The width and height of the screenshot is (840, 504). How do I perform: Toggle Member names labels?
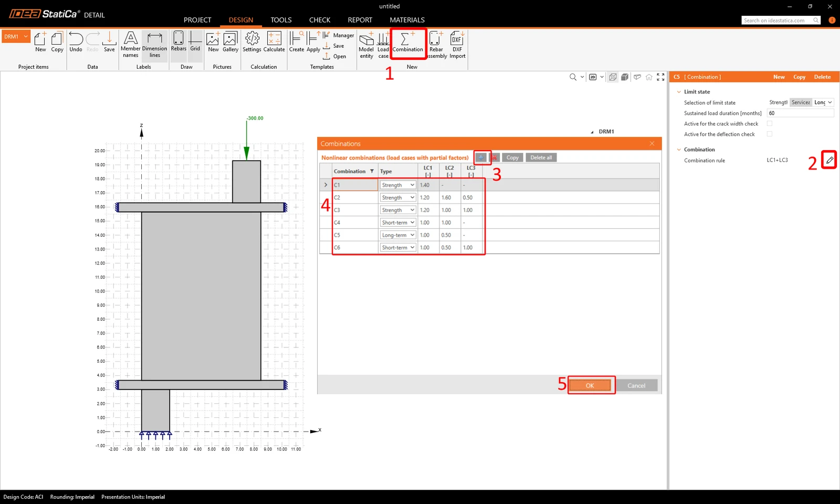pyautogui.click(x=131, y=44)
